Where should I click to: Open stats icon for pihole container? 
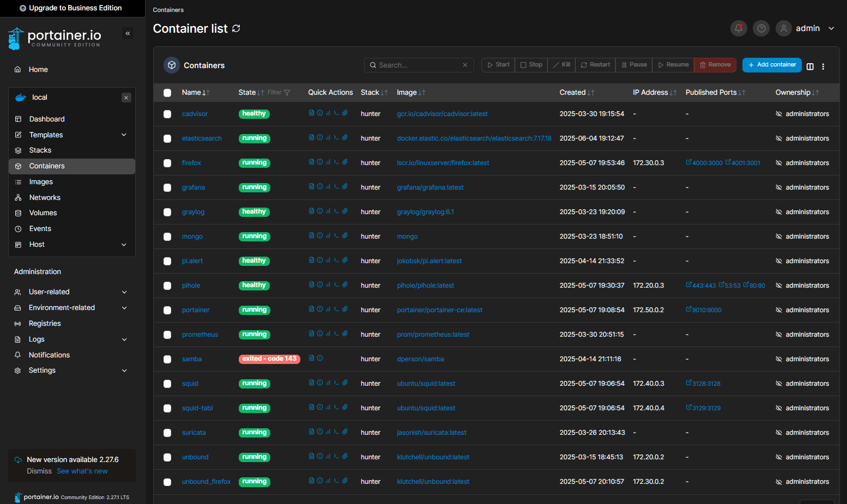coord(328,285)
